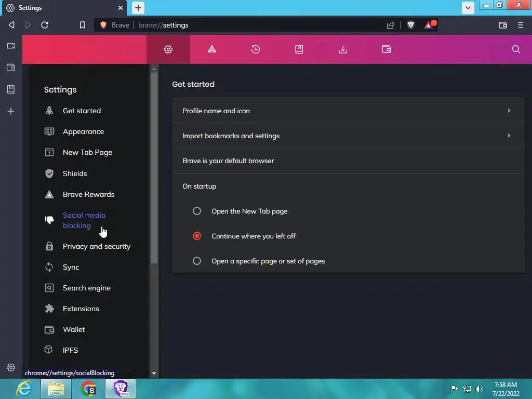Open Search engine settings
The image size is (532, 399).
click(87, 288)
